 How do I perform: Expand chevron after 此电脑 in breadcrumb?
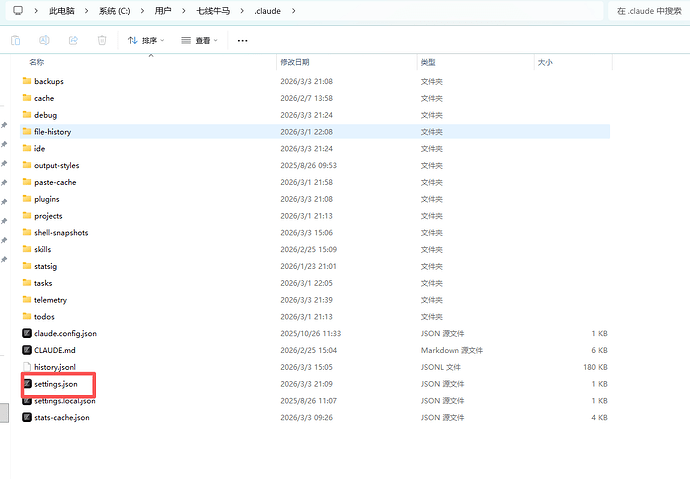pos(86,11)
